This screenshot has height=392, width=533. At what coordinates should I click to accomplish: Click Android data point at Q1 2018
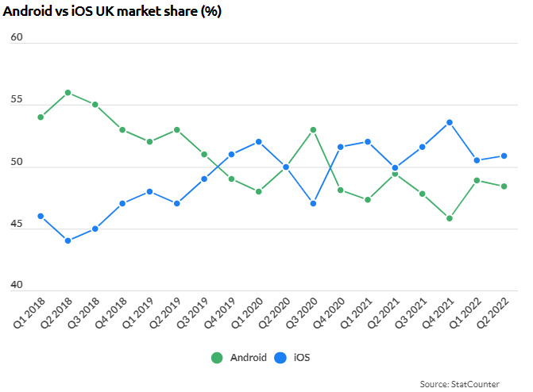tap(41, 117)
